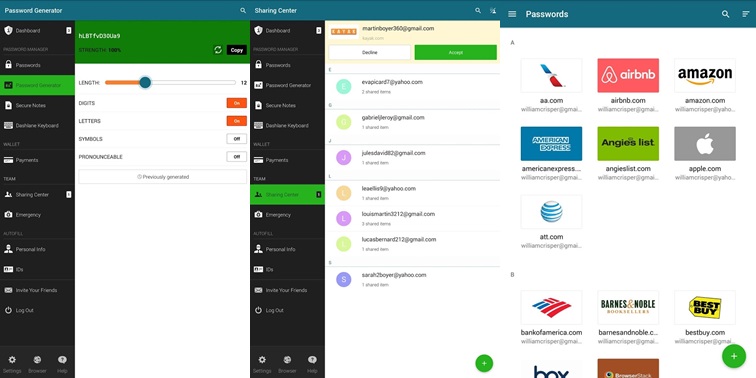756x378 pixels.
Task: Turn off the LETTERS toggle
Action: (x=237, y=121)
